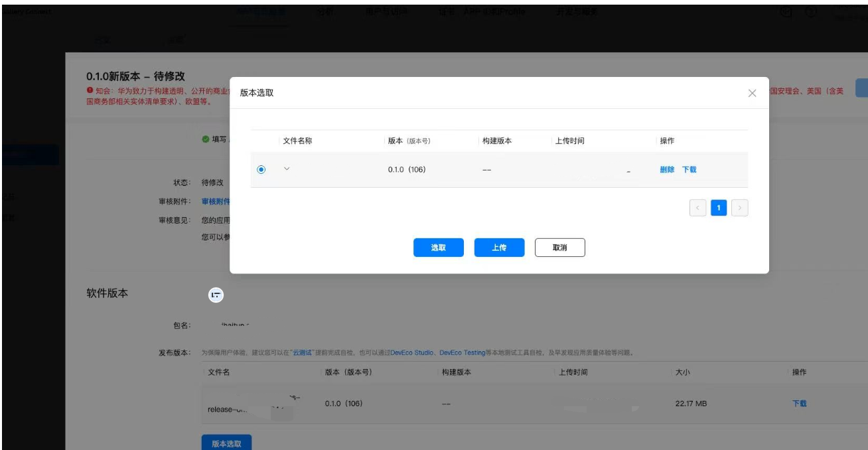Click the 版本选取 button below the table
Screen dimensions: 868x450
coord(226,443)
